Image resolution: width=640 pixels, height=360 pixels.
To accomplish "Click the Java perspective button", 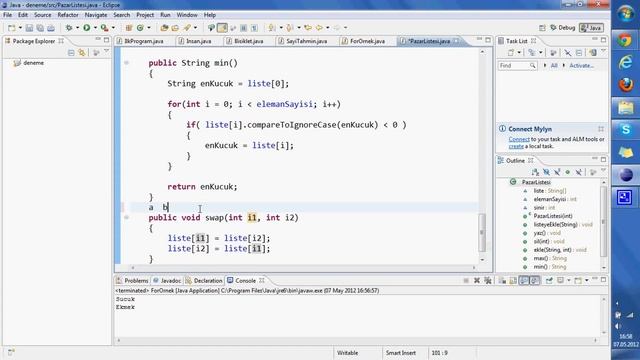I will pyautogui.click(x=591, y=28).
